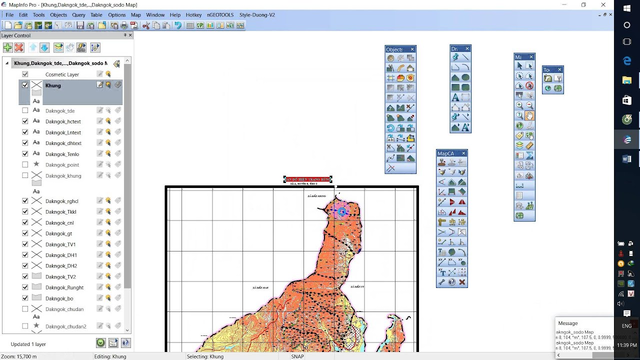Open the Map menu
The image size is (640, 360).
coord(136,15)
